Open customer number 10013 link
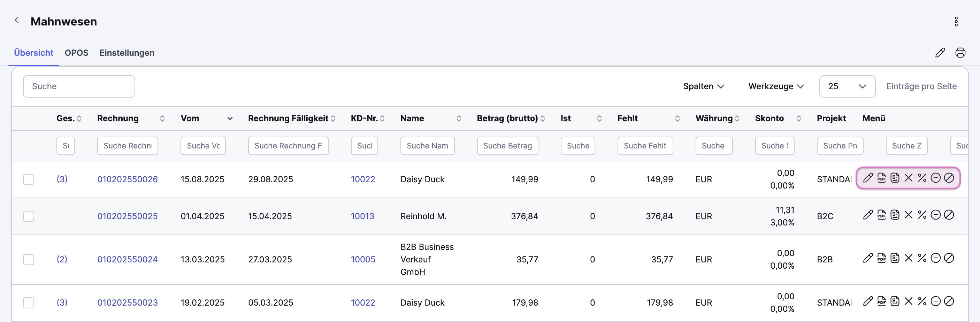980x322 pixels. tap(362, 216)
